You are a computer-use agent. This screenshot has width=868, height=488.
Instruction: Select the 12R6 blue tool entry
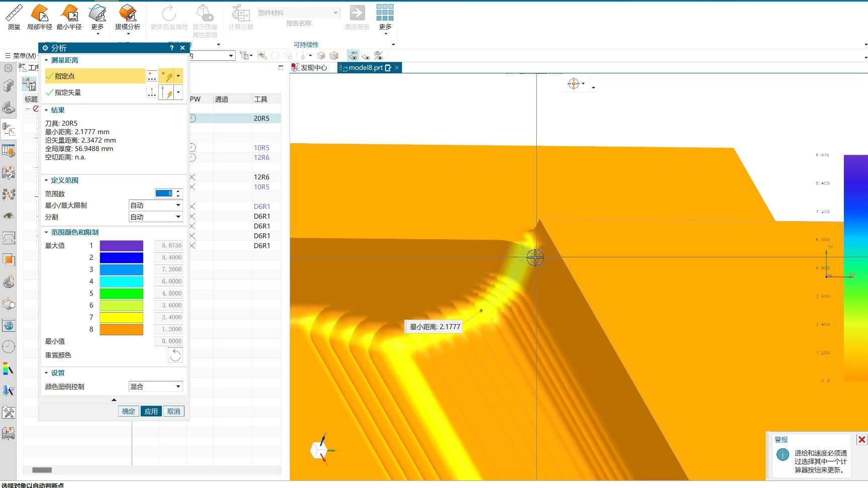261,158
